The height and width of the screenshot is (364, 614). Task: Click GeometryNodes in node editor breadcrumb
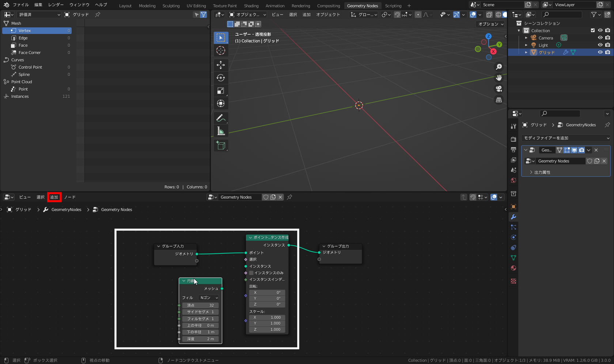66,210
